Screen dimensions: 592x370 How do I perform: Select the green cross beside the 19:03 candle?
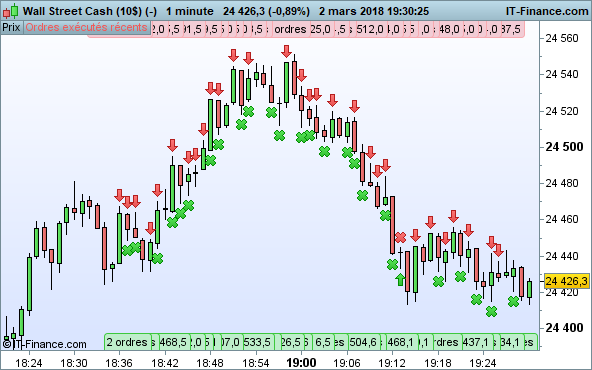pyautogui.click(x=324, y=151)
